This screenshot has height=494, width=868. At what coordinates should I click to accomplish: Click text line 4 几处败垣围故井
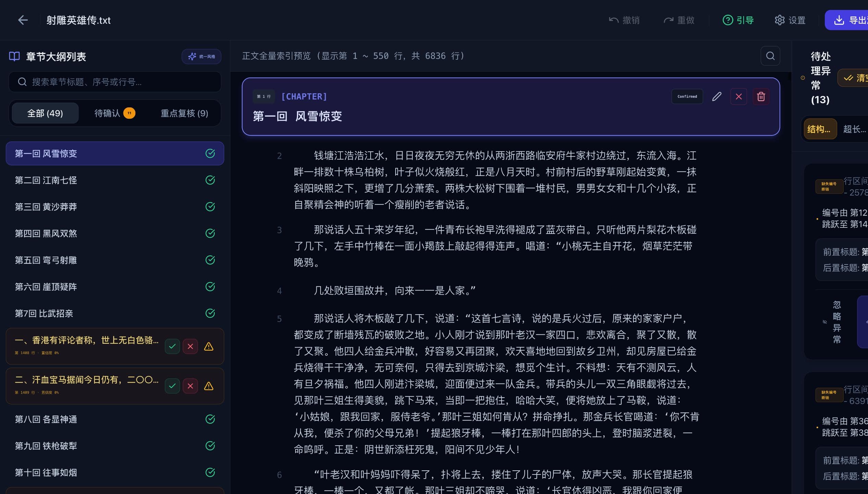(395, 291)
